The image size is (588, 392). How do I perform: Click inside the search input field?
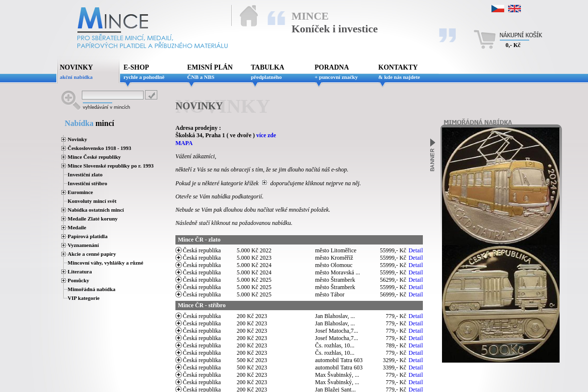tap(112, 95)
